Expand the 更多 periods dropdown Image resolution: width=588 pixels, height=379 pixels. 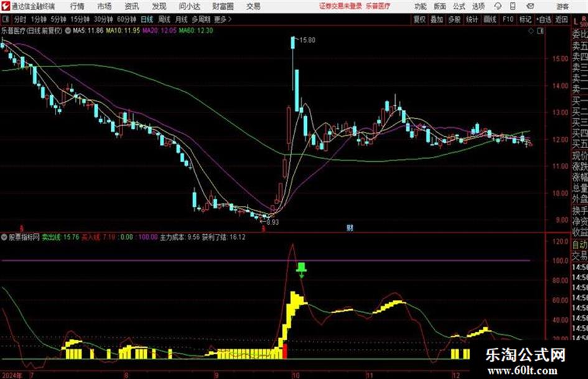click(223, 19)
